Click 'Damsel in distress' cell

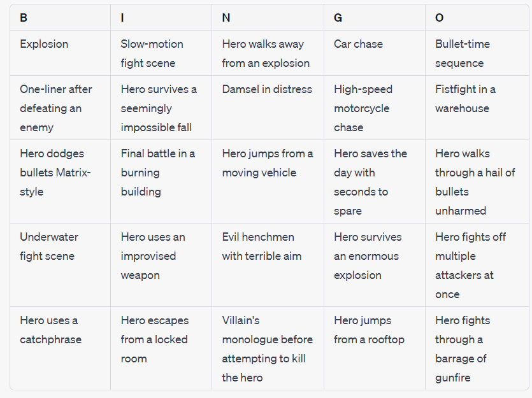click(267, 90)
